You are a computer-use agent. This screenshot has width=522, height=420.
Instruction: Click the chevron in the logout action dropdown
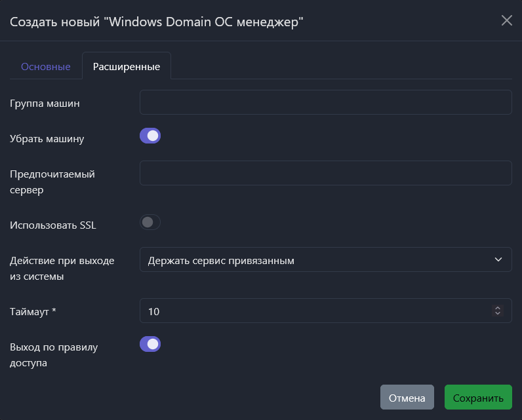pos(498,260)
